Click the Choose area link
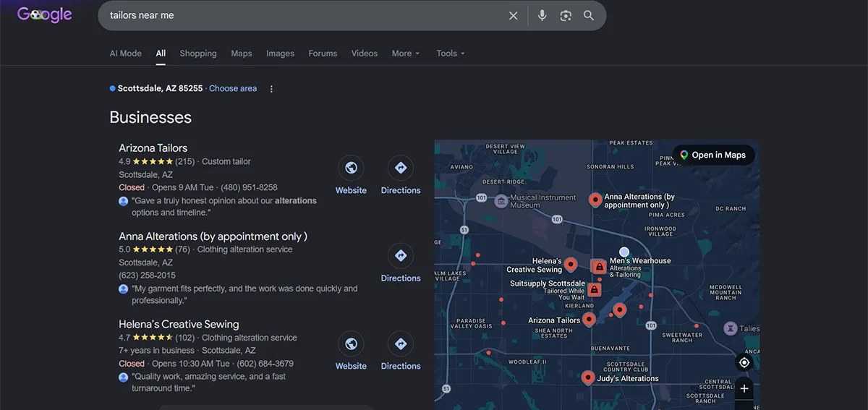This screenshot has height=410, width=868. (x=233, y=88)
